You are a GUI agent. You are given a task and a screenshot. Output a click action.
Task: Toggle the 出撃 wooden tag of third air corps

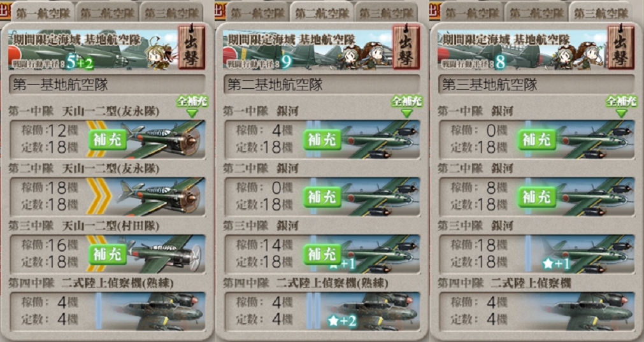coord(620,47)
